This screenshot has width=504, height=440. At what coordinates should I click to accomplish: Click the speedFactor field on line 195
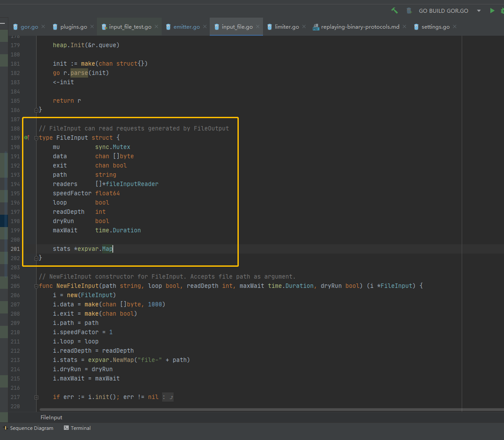pyautogui.click(x=72, y=193)
